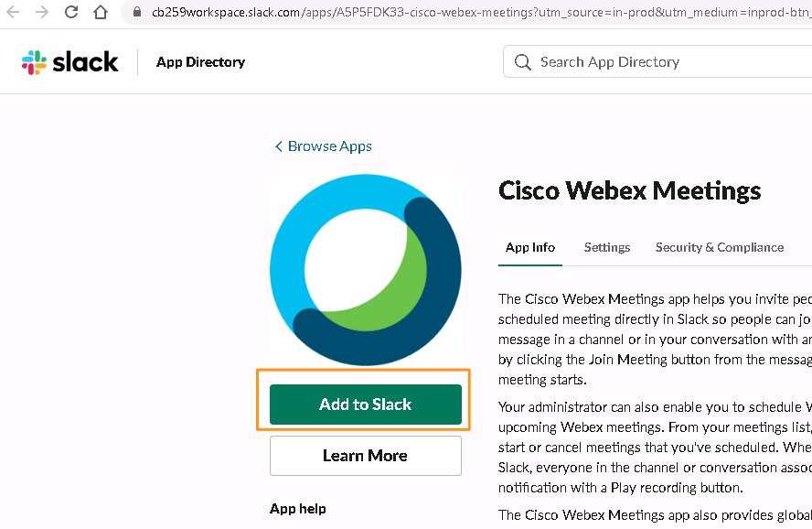The image size is (812, 529).
Task: Click the Slack logo in the header
Action: (69, 62)
